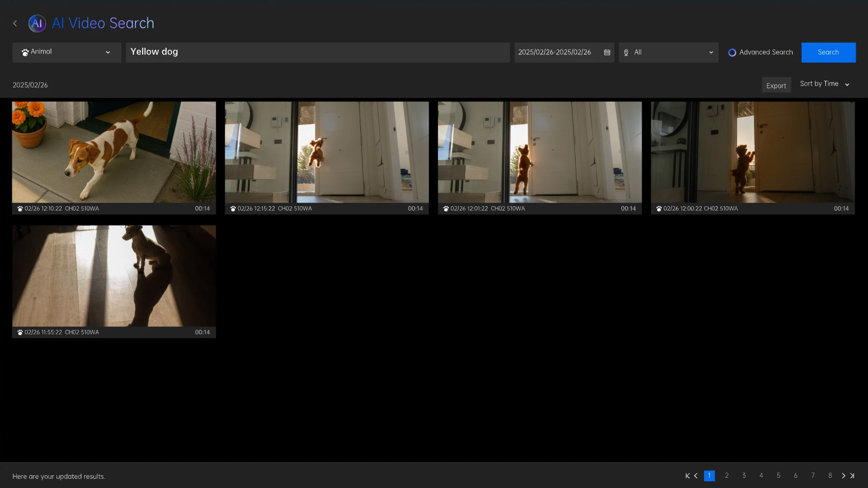
Task: Enable the Advanced Search radio option
Action: point(732,52)
